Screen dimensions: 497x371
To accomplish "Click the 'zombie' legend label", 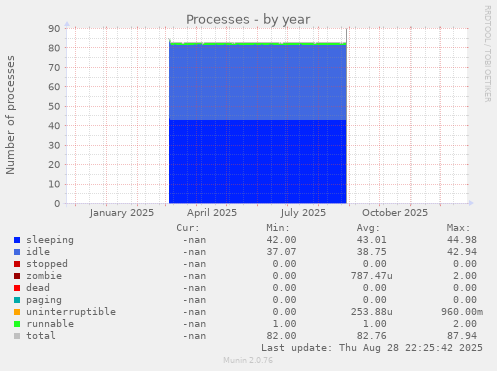I will tap(44, 276).
